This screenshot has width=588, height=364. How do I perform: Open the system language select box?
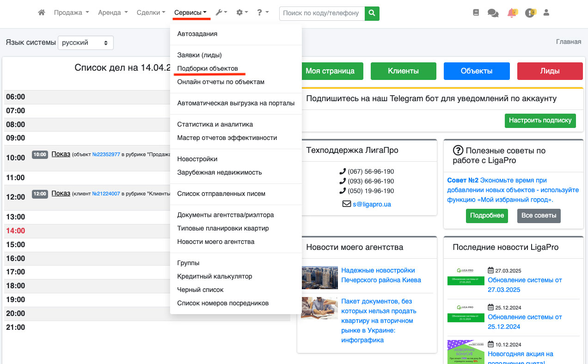point(86,42)
